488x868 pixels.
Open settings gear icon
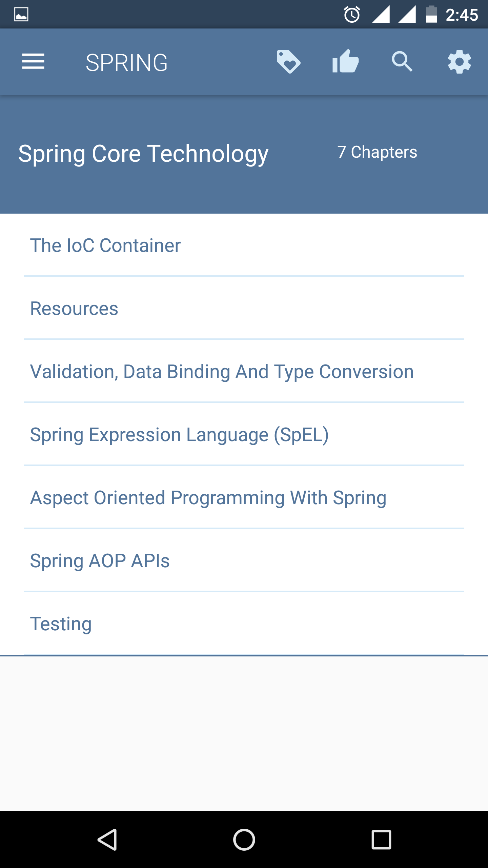pyautogui.click(x=459, y=62)
